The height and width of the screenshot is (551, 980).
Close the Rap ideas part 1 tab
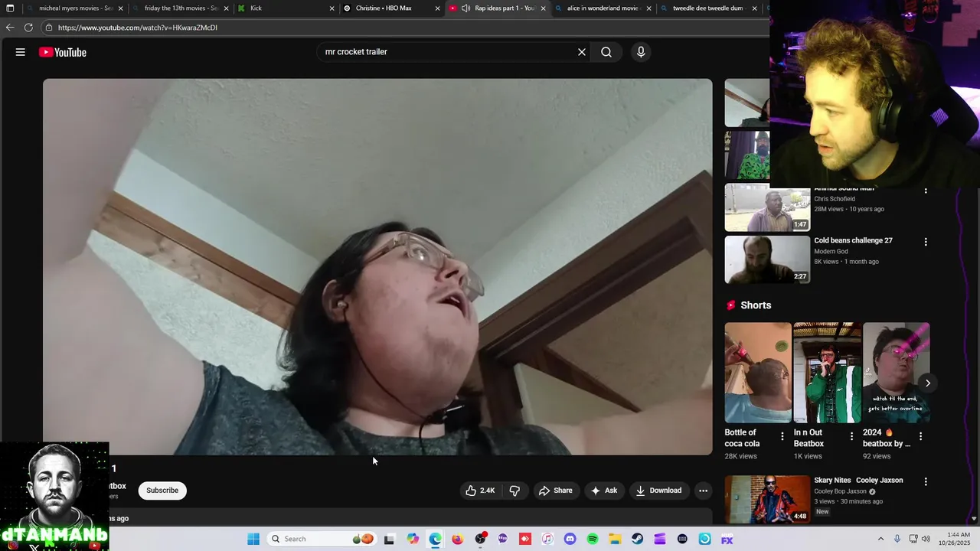click(544, 8)
